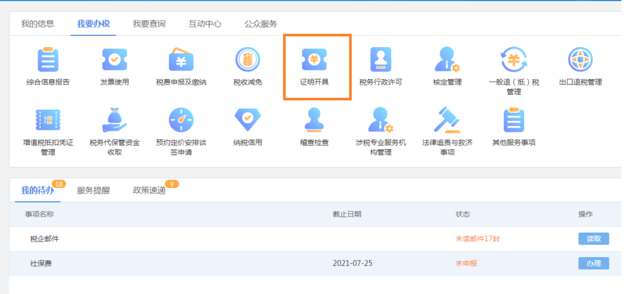Open the 涉税专业服务机构管理 icon
The image size is (644, 294).
click(x=380, y=120)
